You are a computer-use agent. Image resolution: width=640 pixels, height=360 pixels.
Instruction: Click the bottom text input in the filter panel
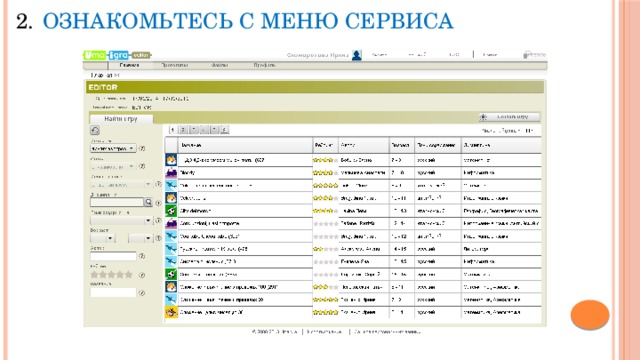click(x=113, y=293)
